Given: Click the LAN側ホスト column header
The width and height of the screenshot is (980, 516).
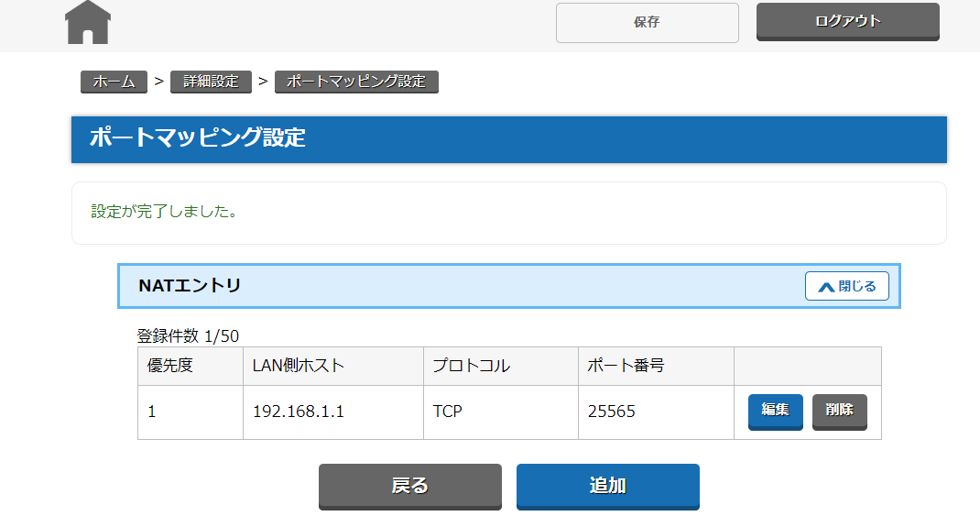Looking at the screenshot, I should coord(333,366).
